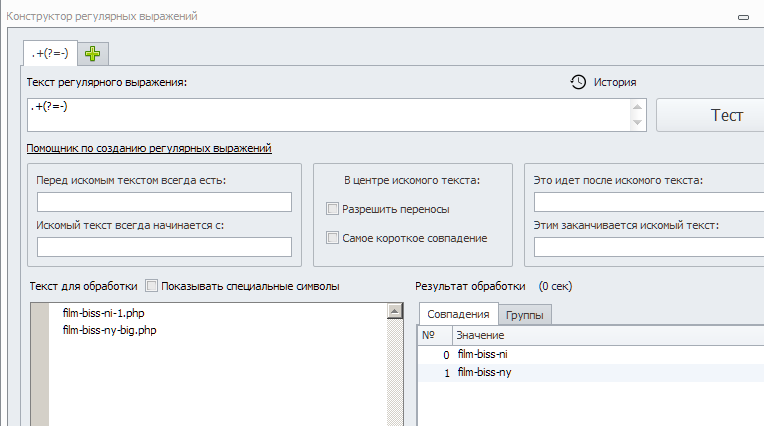Check 'Показывать специальные символы' option

point(152,286)
